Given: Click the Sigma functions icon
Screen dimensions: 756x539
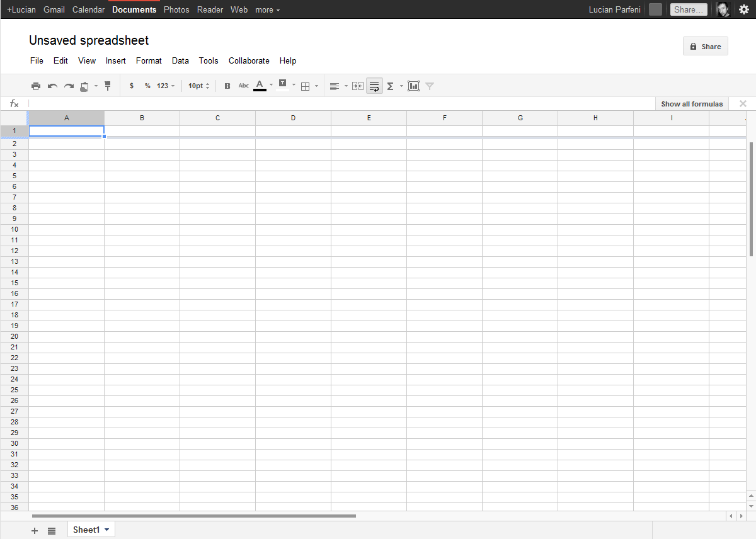Looking at the screenshot, I should tap(391, 86).
